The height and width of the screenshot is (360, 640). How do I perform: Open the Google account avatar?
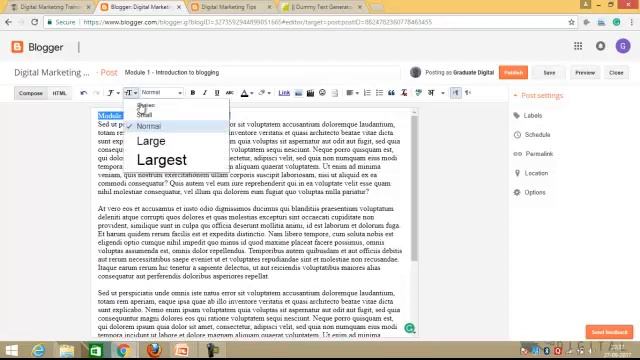(623, 46)
